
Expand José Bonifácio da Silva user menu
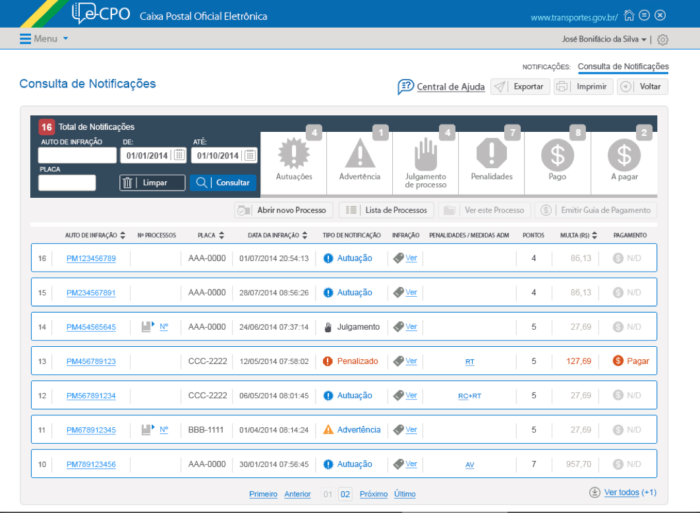coord(604,39)
